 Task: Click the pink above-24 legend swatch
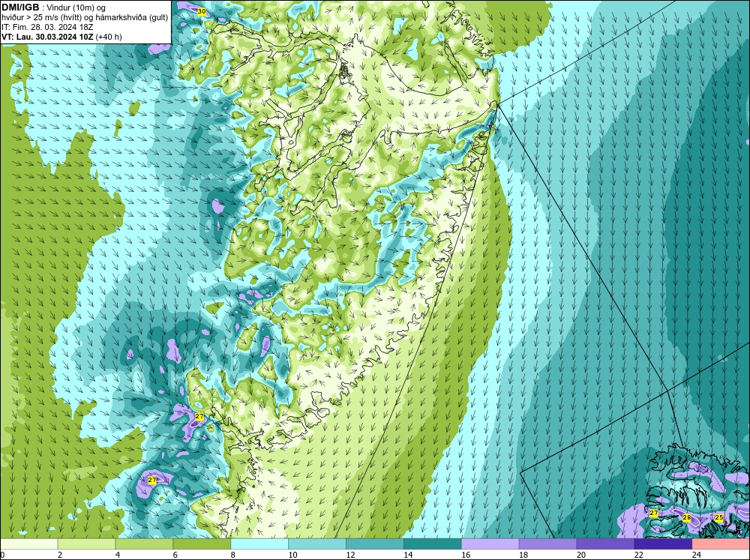pos(721,544)
